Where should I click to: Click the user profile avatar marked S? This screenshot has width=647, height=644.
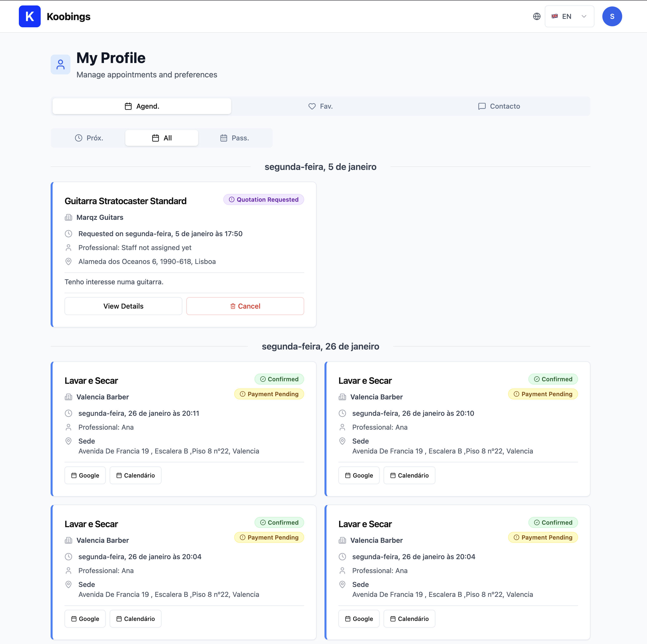[x=612, y=16]
